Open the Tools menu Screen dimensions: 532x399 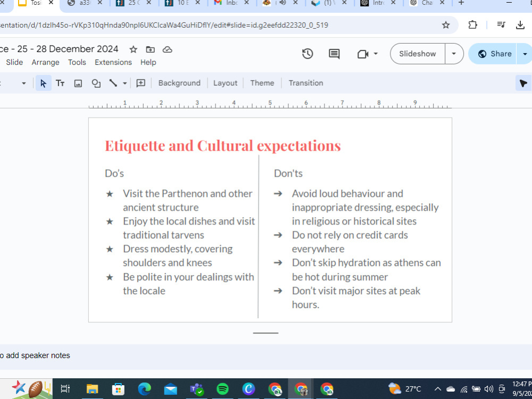[77, 62]
